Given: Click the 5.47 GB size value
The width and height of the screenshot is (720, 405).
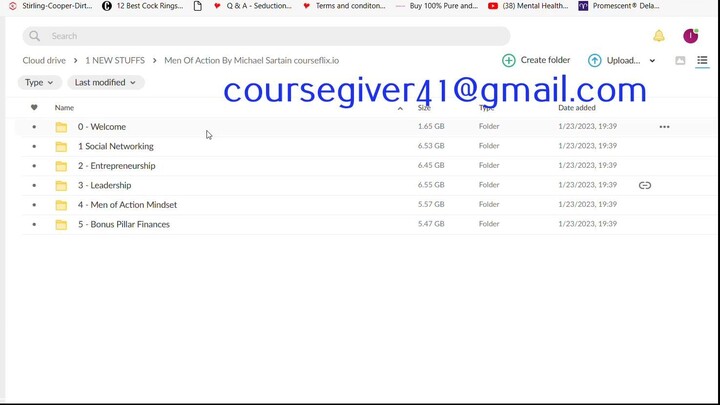Looking at the screenshot, I should click(x=431, y=224).
